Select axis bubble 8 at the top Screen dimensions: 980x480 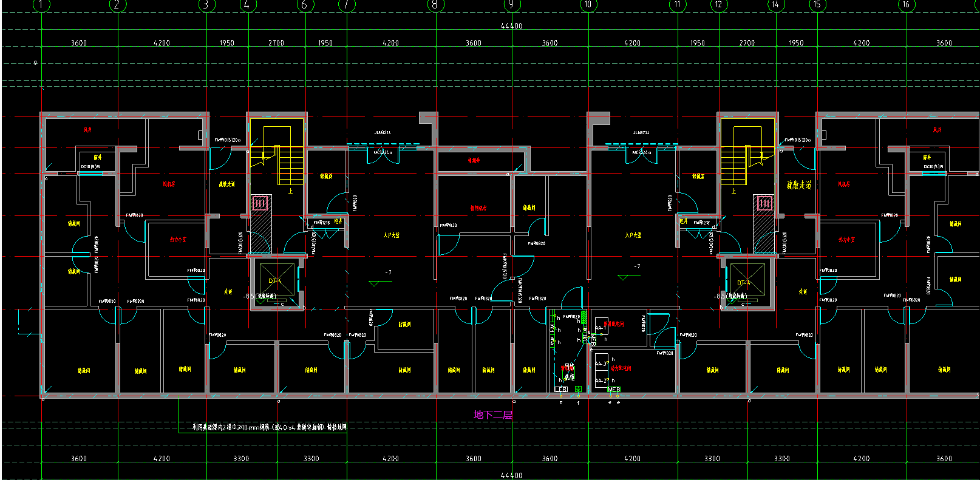(x=435, y=5)
